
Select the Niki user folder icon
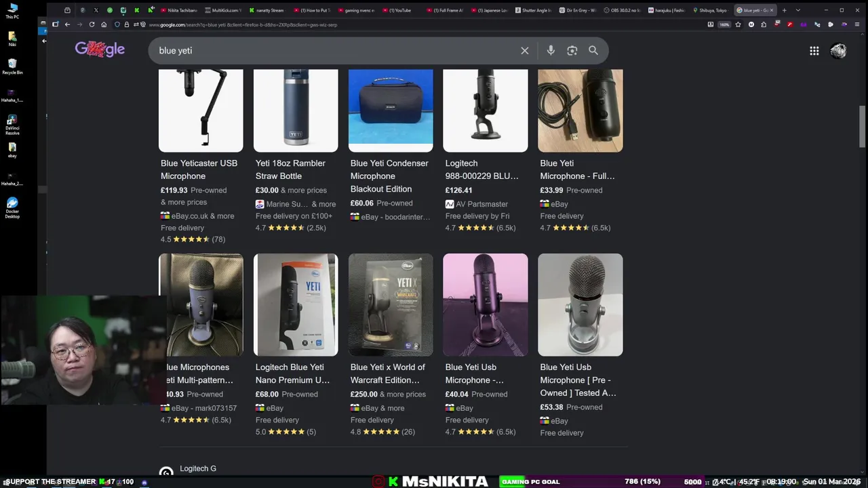[x=12, y=39]
